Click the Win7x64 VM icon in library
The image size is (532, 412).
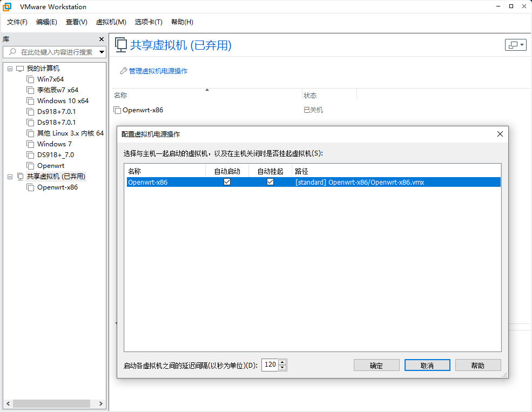tap(31, 79)
